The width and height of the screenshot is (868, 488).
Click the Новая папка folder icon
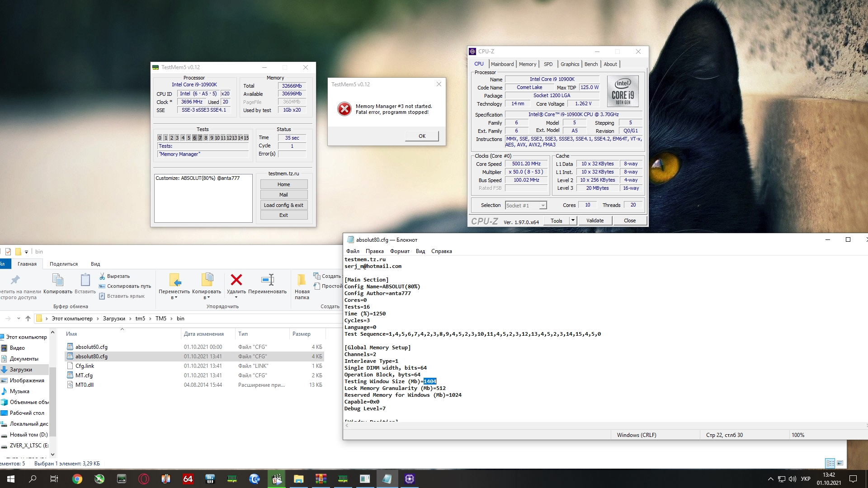pos(302,280)
